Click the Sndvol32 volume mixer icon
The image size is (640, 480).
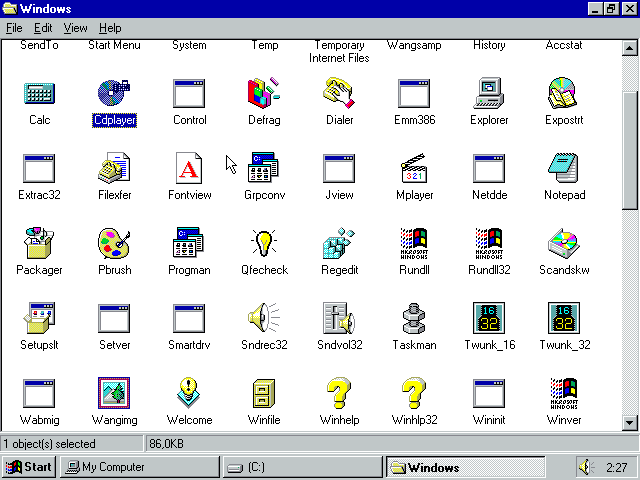(x=339, y=318)
